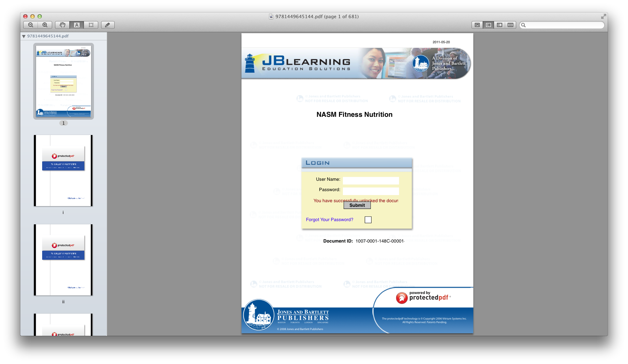Viewport: 628px width, 364px height.
Task: Click inside the toolbar search field
Action: click(x=562, y=25)
